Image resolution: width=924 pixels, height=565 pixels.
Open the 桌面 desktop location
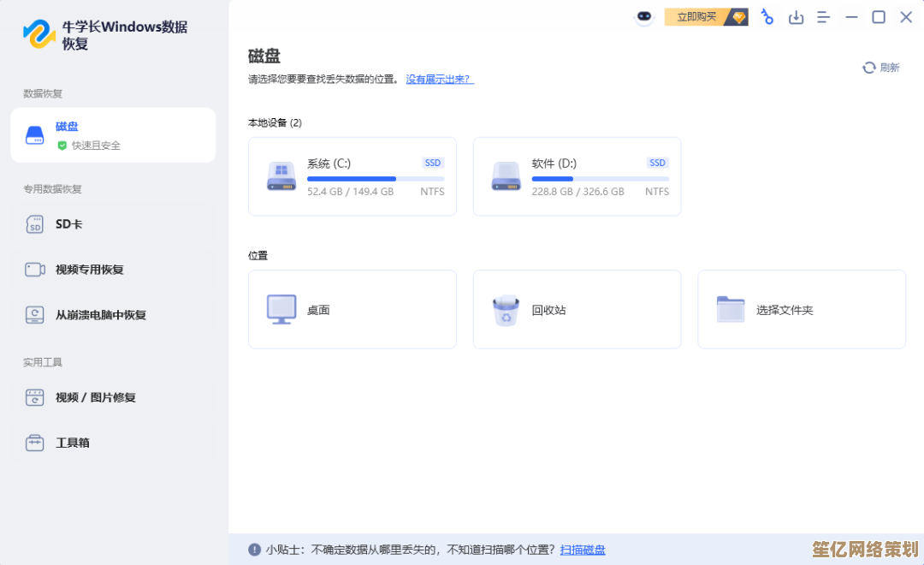(352, 309)
